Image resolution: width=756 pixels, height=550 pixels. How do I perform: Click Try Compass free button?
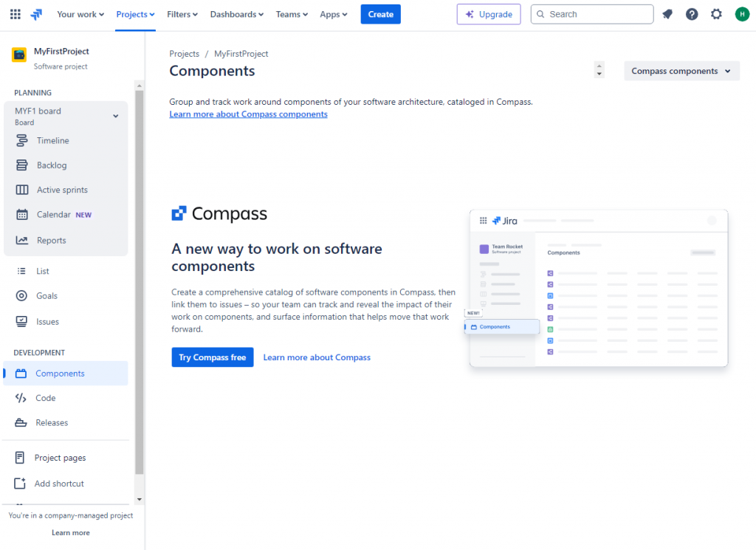(x=213, y=357)
